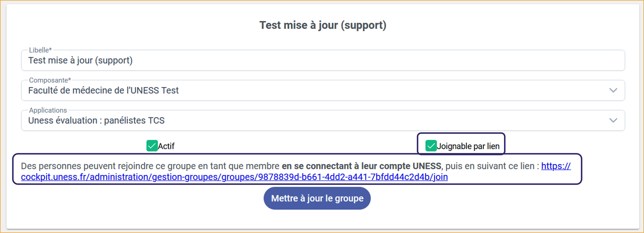Open the cockpit.uness.fr group join link

[234, 177]
